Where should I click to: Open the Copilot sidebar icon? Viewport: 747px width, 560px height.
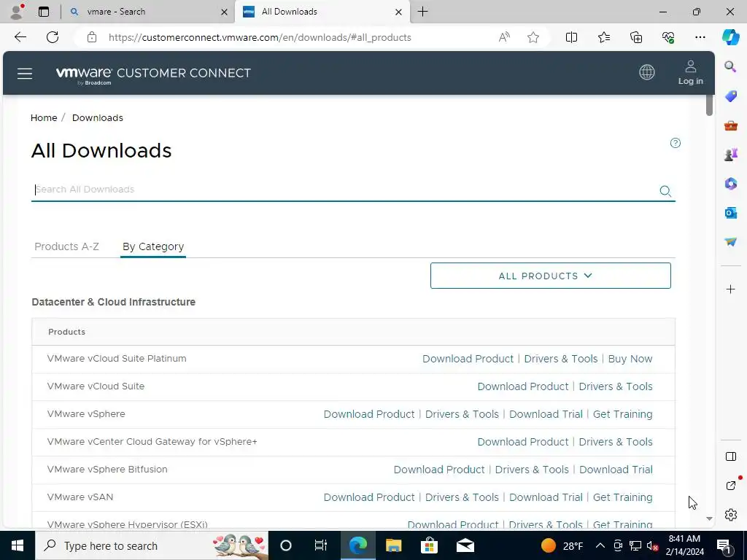click(x=730, y=37)
